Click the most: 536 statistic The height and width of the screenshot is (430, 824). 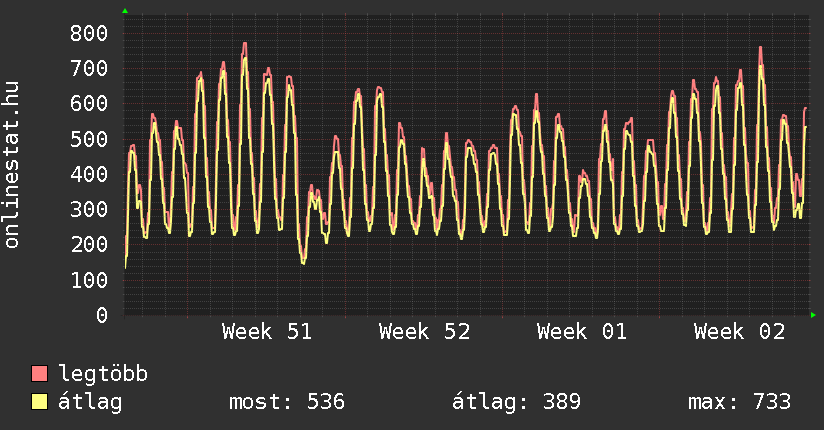click(287, 402)
